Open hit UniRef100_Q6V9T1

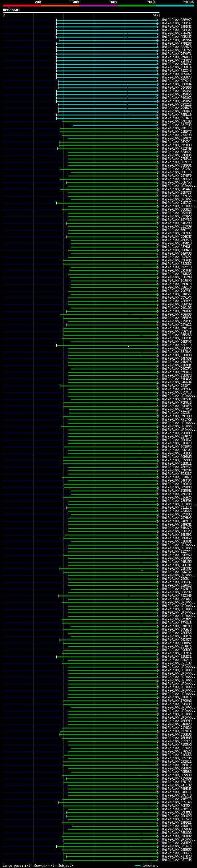(177, 54)
